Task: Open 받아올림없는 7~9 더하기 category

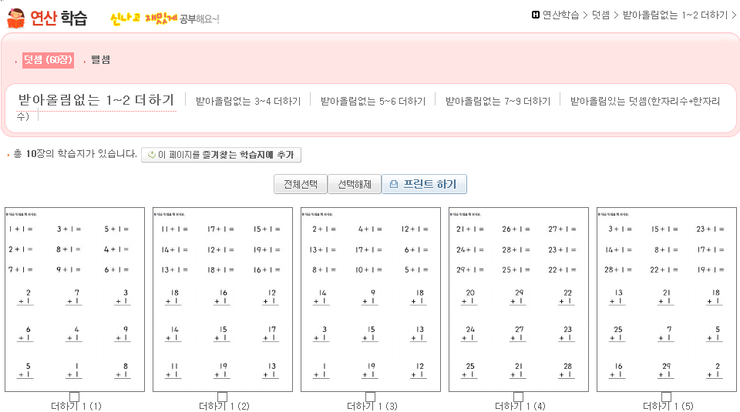Action: [498, 101]
